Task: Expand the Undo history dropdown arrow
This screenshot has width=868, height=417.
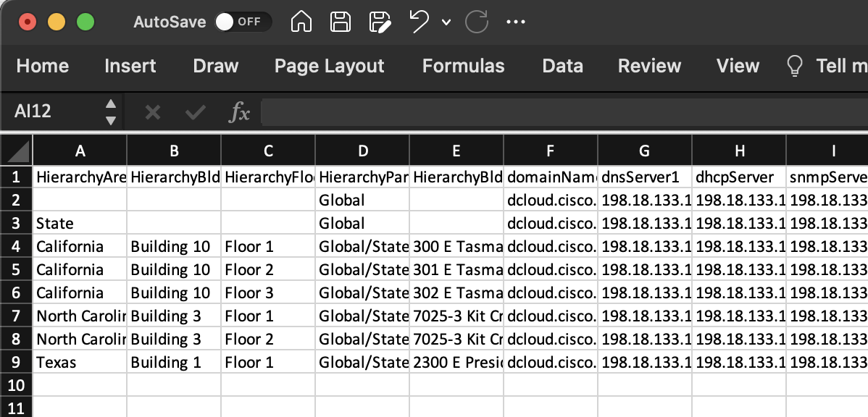Action: (x=446, y=22)
